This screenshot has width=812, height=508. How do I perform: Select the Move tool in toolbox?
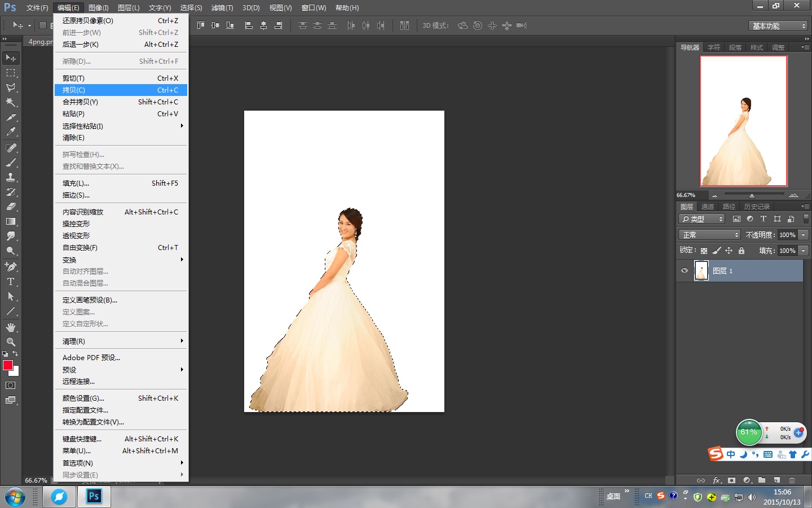11,58
